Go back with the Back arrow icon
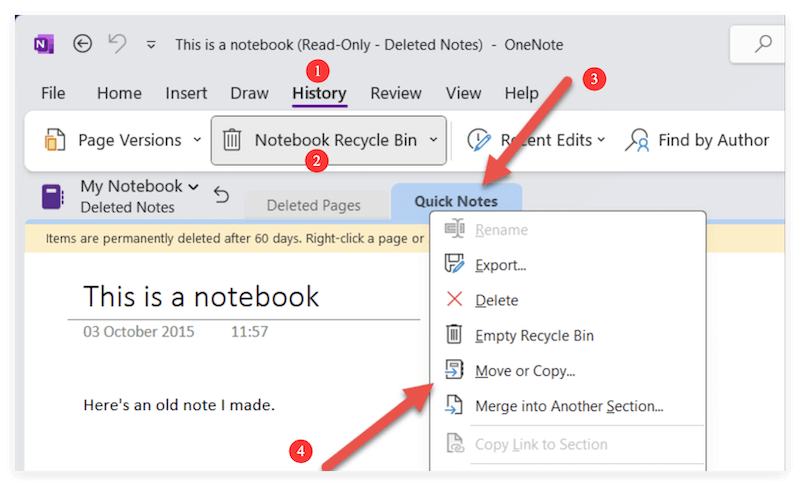 (82, 44)
